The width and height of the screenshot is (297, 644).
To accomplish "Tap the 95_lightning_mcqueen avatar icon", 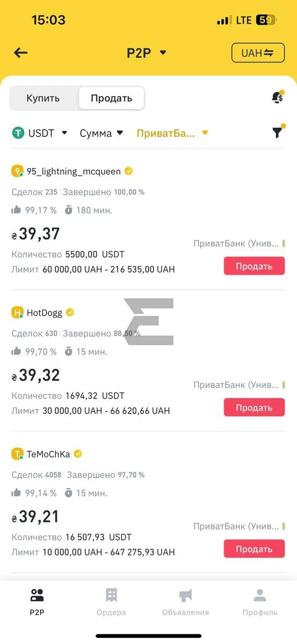I will tap(18, 172).
